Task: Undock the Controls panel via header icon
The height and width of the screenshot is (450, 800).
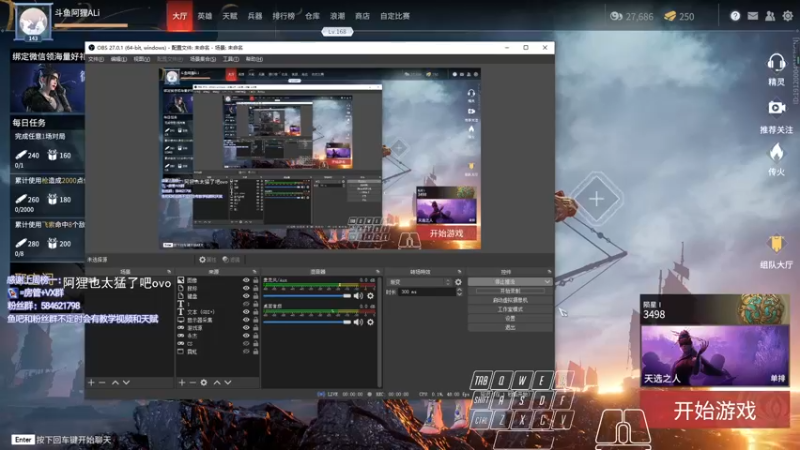Action: click(549, 272)
